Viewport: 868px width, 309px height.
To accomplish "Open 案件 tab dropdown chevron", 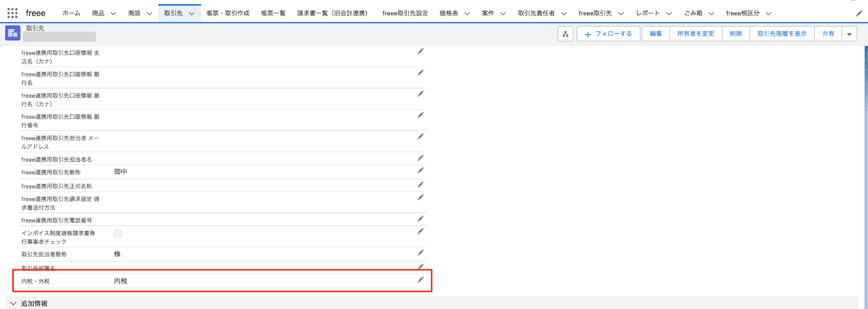I will point(503,14).
